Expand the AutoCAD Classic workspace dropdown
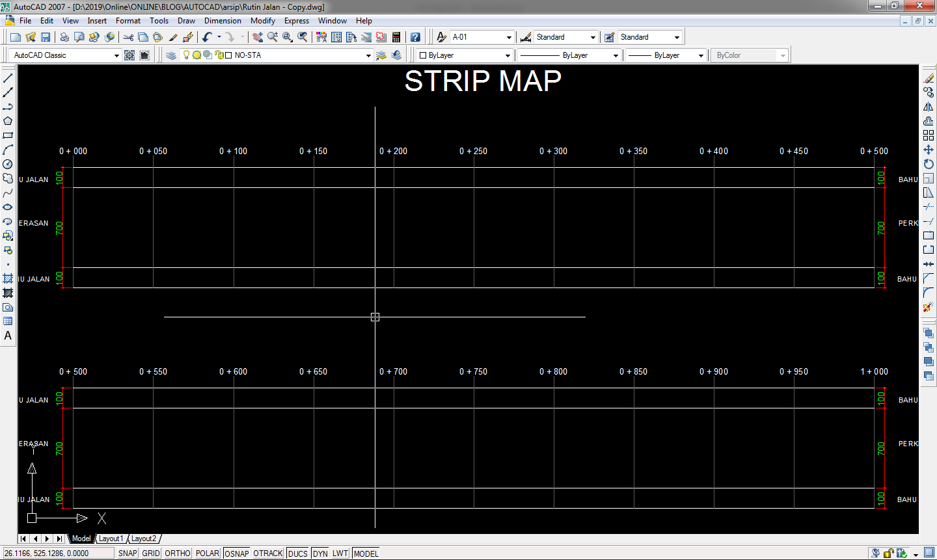The width and height of the screenshot is (937, 560). click(x=116, y=55)
